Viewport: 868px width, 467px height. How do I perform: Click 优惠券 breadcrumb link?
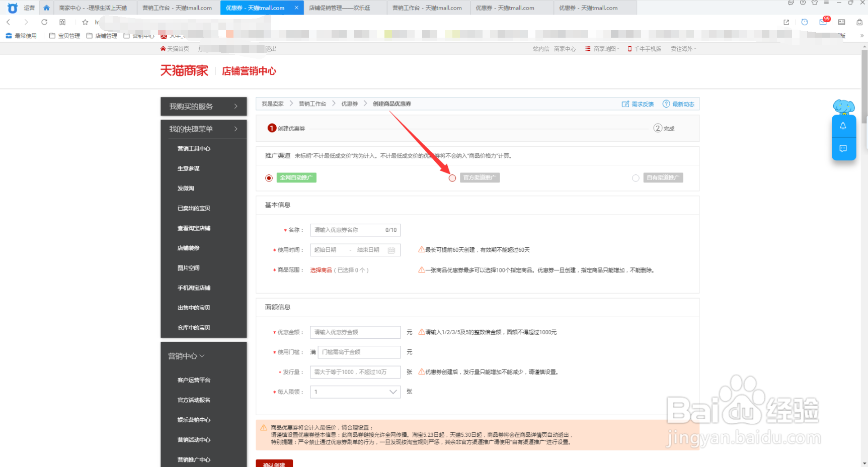coord(350,104)
